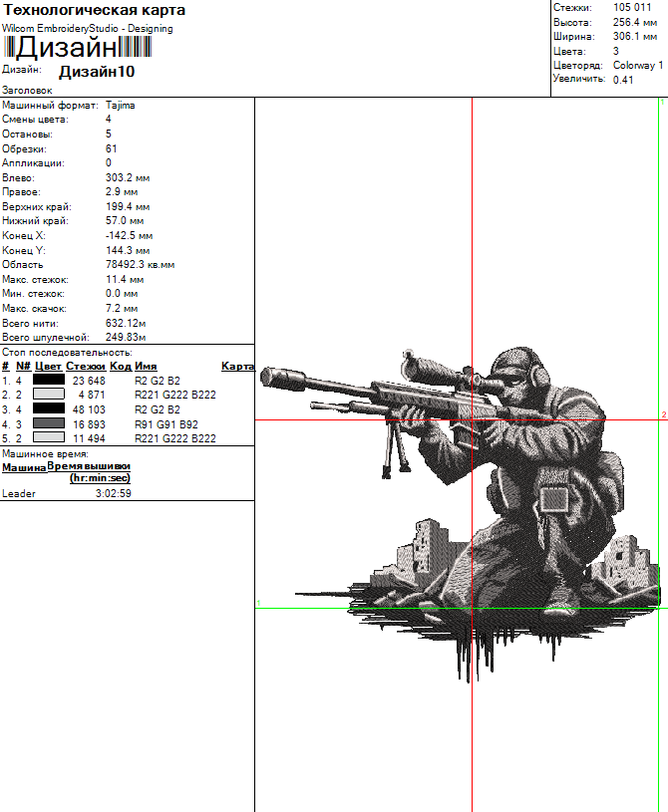Click the Цвет column header
This screenshot has width=668, height=812.
pos(48,366)
